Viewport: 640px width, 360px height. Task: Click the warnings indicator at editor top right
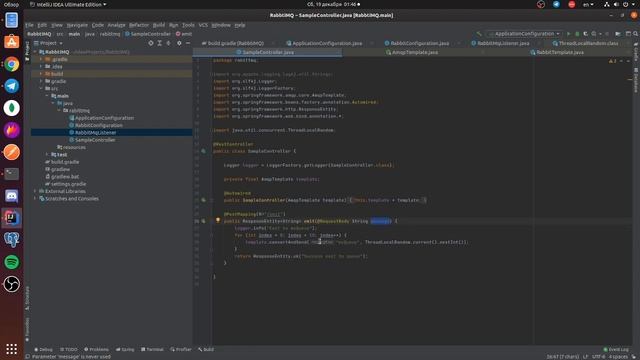[612, 61]
